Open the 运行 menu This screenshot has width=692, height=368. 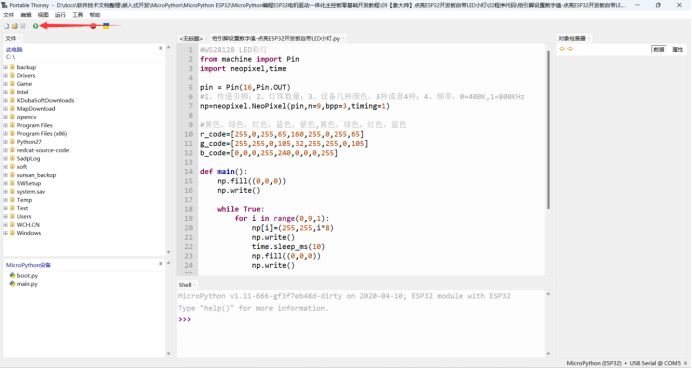point(60,15)
